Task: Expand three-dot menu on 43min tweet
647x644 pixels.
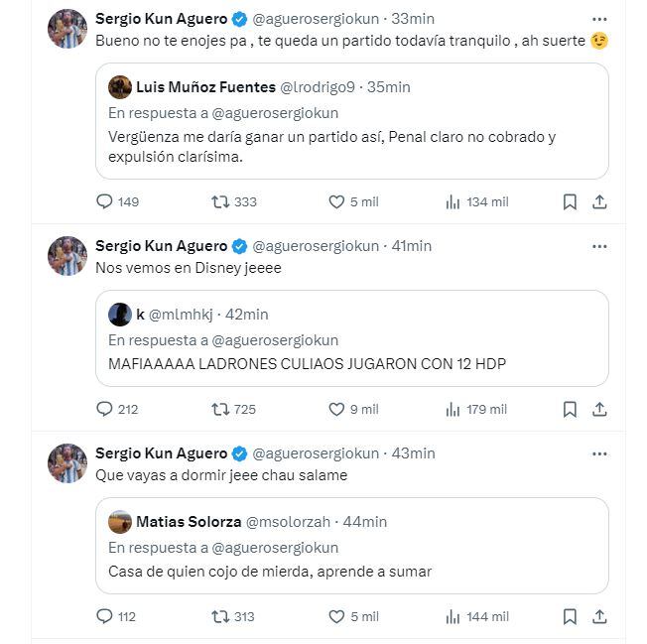Action: 599,452
